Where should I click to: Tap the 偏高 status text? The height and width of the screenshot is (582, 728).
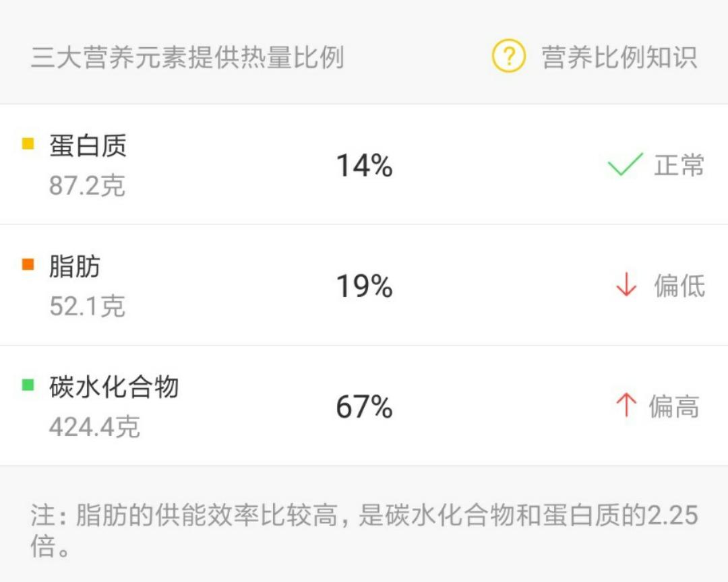[x=674, y=407]
